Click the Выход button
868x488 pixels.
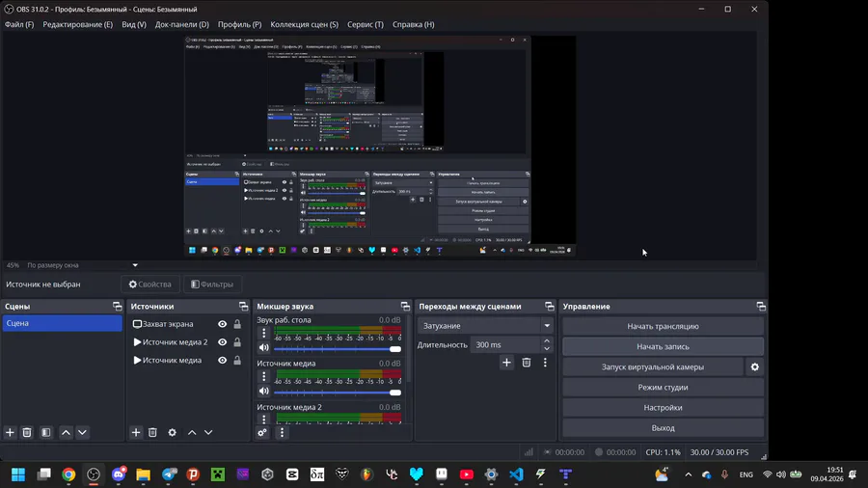pyautogui.click(x=664, y=427)
